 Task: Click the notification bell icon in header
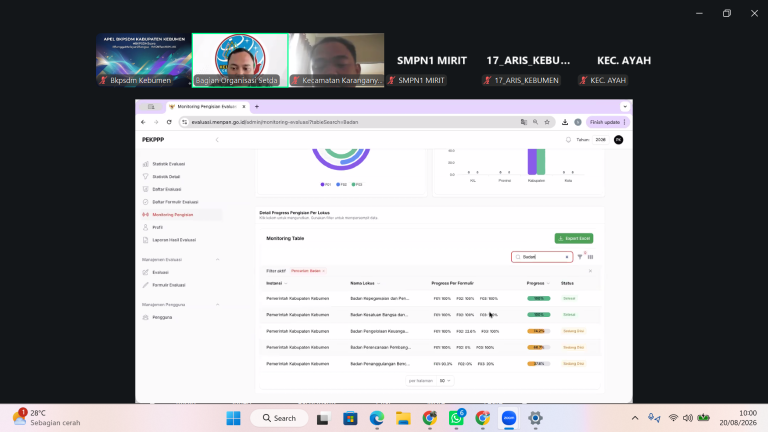(568, 140)
